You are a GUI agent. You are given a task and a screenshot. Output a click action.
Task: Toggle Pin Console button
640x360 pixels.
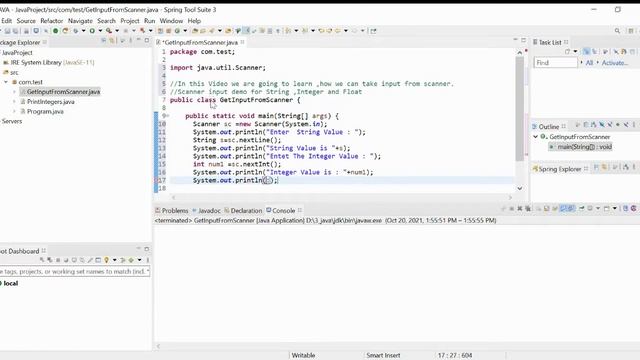[581, 208]
